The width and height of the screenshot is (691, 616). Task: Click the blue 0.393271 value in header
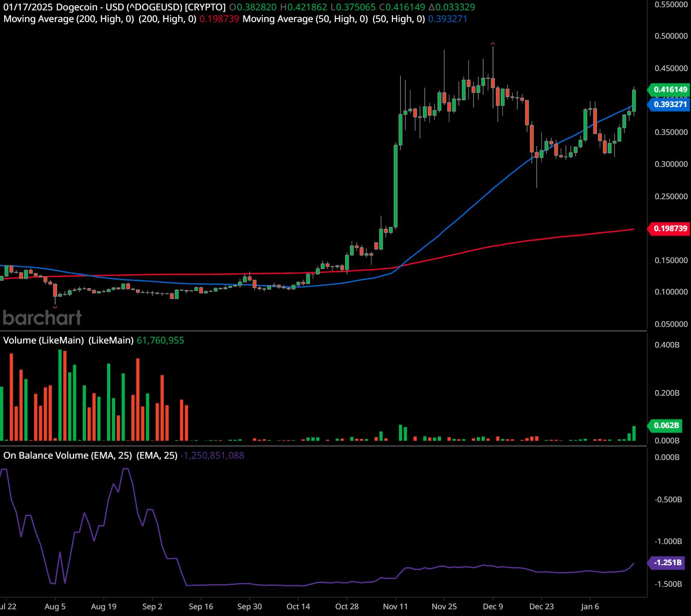(448, 19)
